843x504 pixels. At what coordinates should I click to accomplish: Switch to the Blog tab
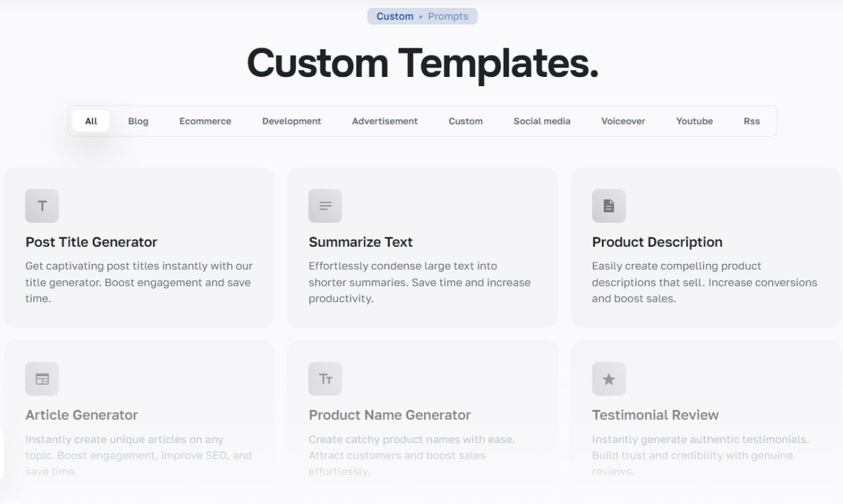[138, 121]
